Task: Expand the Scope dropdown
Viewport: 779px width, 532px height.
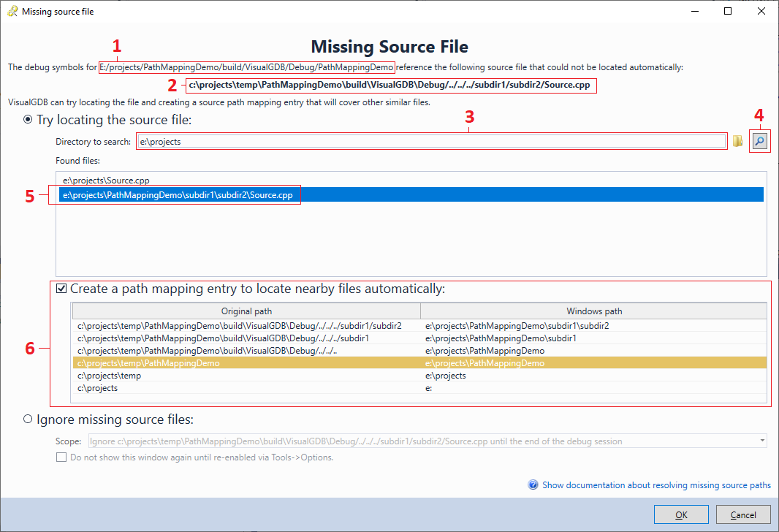Action: coord(762,441)
